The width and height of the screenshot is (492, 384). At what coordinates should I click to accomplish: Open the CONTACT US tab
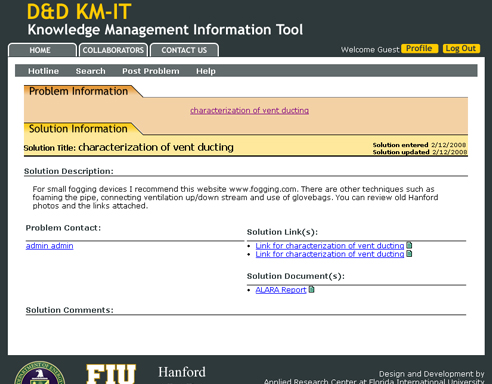184,50
